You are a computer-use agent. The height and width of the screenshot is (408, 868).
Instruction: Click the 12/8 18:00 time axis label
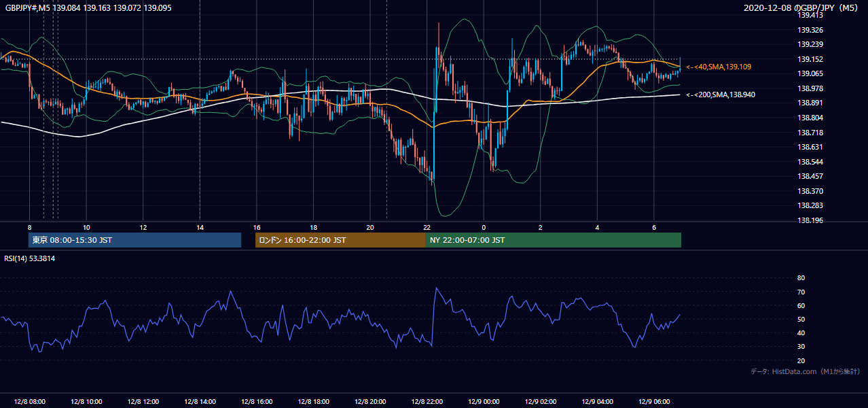313,401
